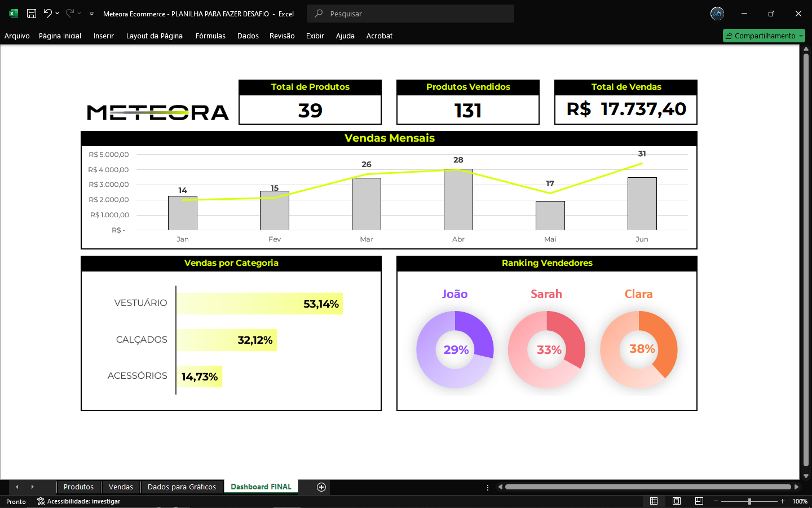Click the zoom slider handle
Screen dimensions: 812x508
[749, 501]
